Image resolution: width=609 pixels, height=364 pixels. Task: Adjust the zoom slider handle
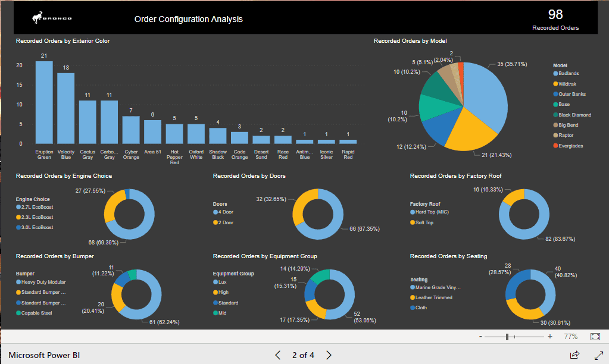point(507,337)
